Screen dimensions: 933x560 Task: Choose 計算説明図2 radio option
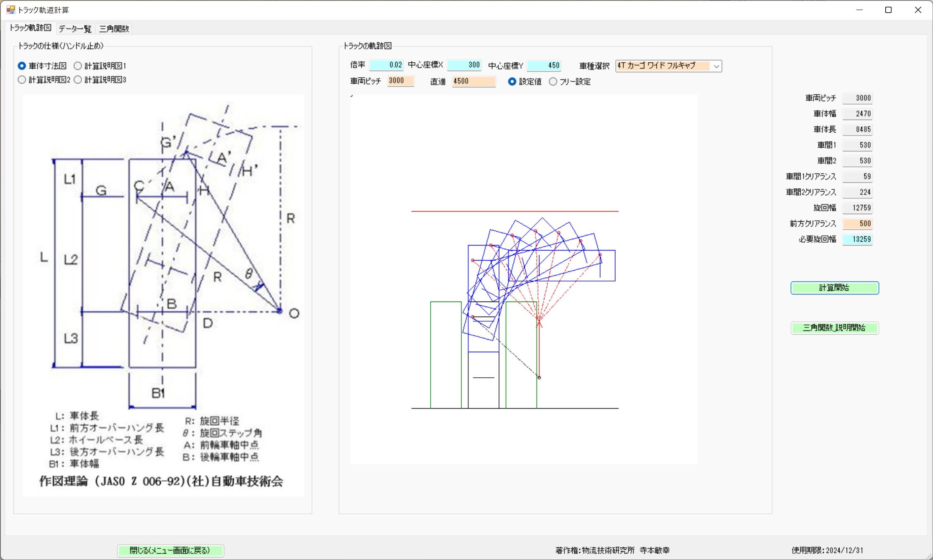click(22, 80)
